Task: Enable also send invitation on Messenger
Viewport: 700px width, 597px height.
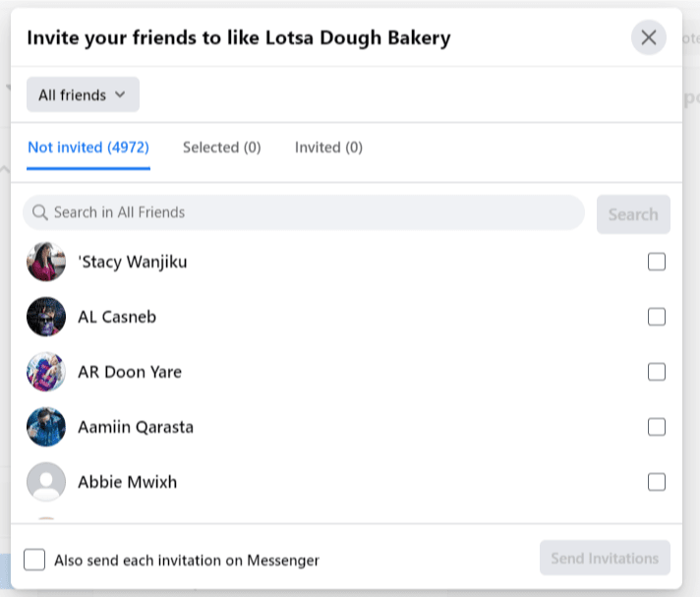Action: [x=34, y=560]
